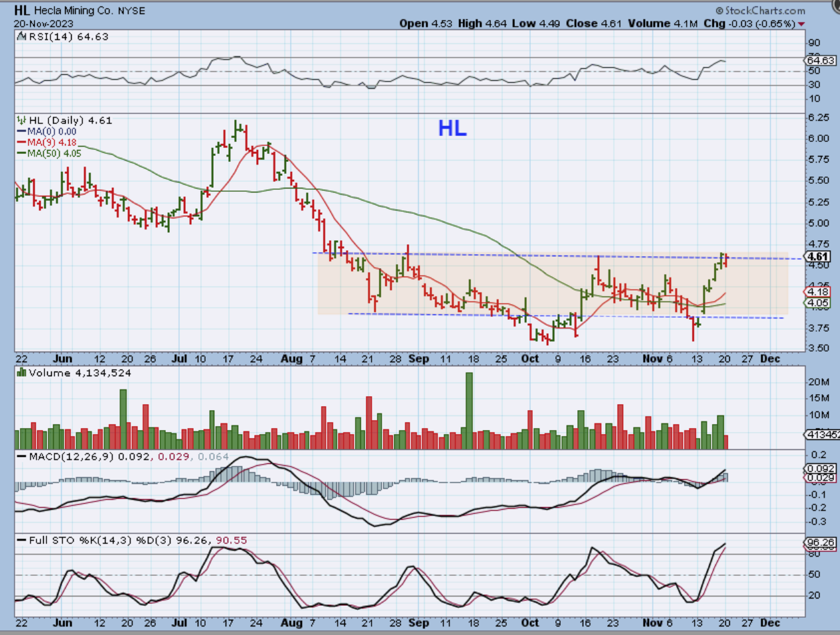Click the Hecla Mining Co. title text
This screenshot has height=635, width=840.
click(74, 11)
